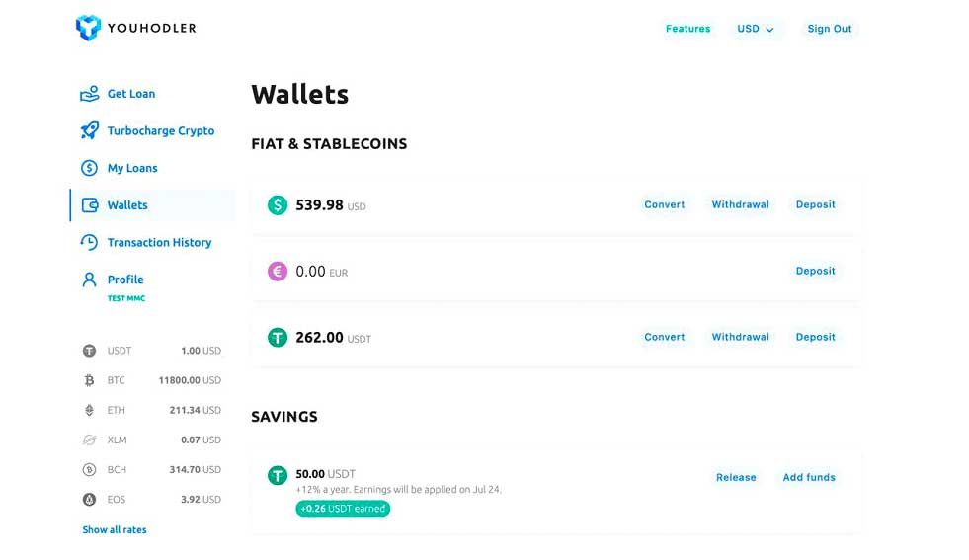Viewport: 969px width, 560px height.
Task: Click the Profile person icon
Action: (x=90, y=280)
